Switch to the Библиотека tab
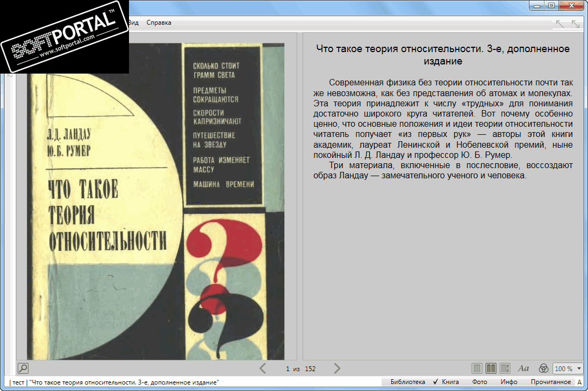The image size is (588, 391). (x=407, y=382)
